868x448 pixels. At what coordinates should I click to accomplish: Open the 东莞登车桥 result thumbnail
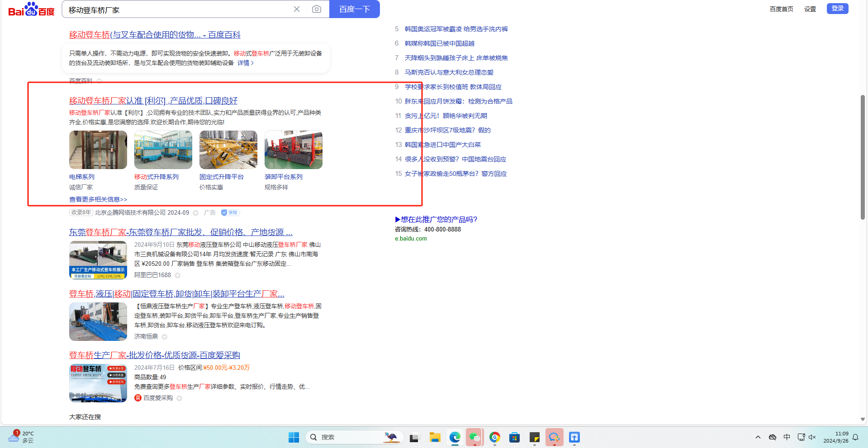point(98,260)
